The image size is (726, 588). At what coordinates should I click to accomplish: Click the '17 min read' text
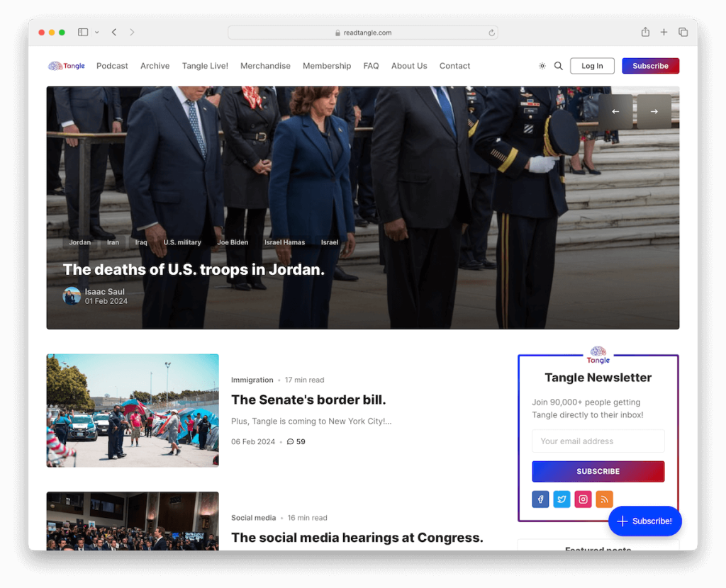click(x=305, y=380)
